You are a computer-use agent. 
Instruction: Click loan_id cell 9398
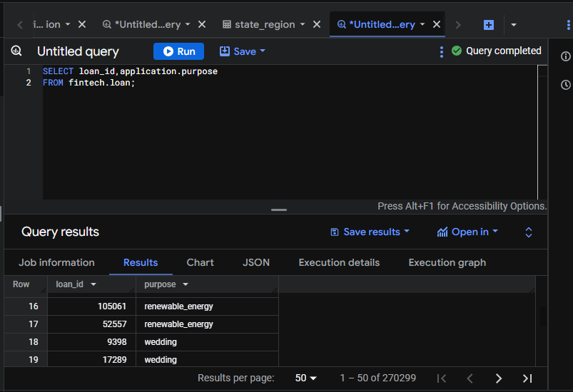(x=91, y=342)
